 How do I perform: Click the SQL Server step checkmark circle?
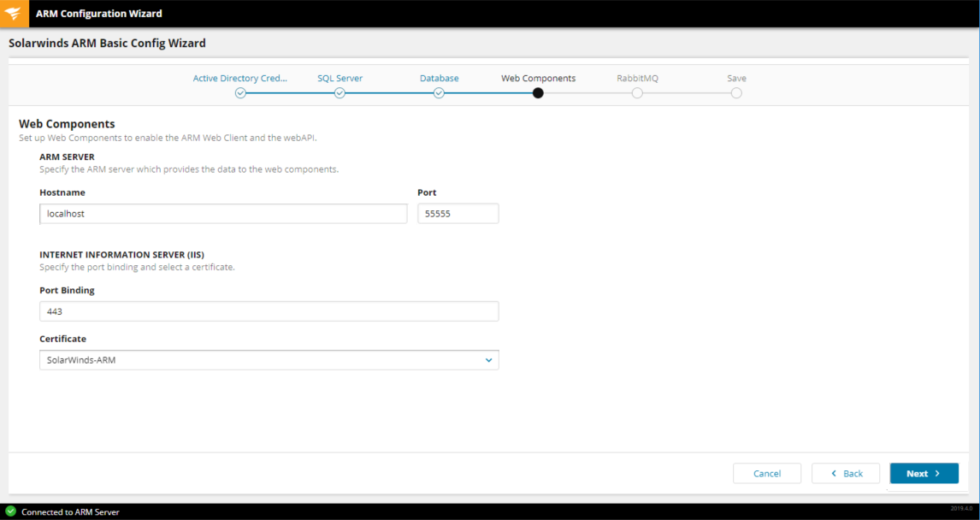point(339,93)
